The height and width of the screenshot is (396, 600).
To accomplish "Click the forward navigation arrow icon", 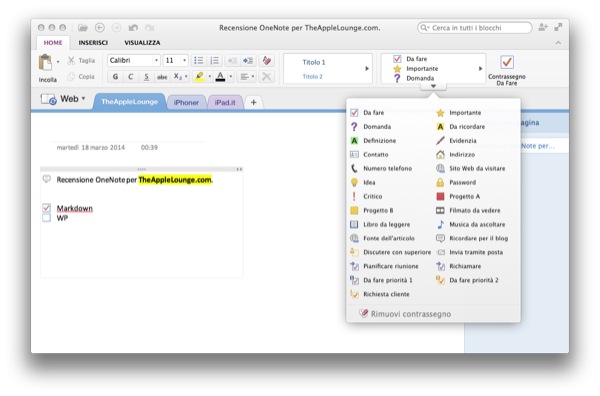I will coord(116,28).
